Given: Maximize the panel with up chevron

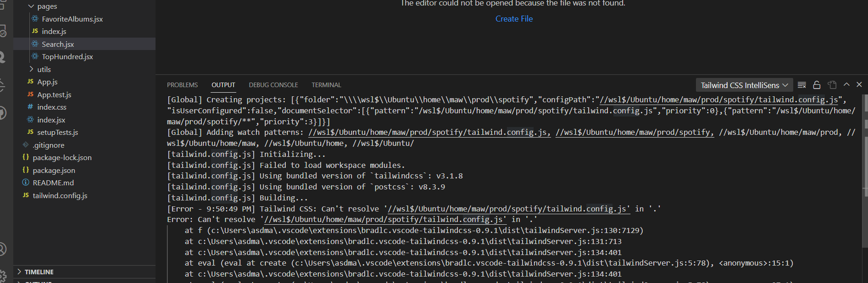Looking at the screenshot, I should pos(846,85).
